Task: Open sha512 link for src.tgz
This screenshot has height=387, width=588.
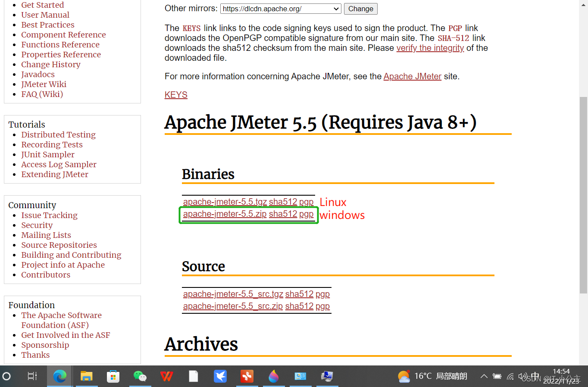Action: pos(299,294)
